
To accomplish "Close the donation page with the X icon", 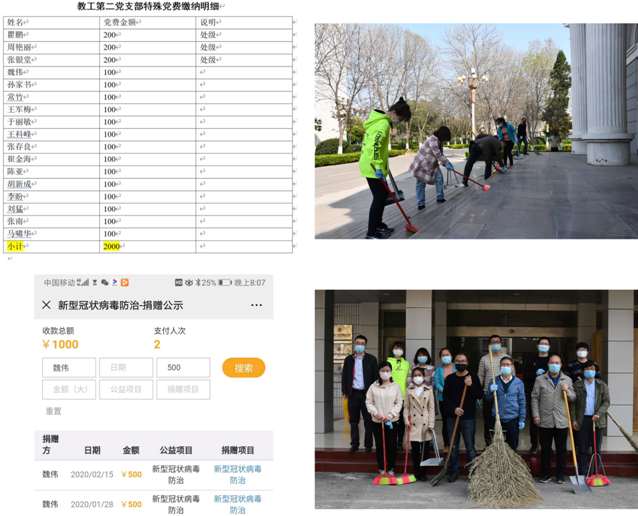I will click(x=46, y=305).
